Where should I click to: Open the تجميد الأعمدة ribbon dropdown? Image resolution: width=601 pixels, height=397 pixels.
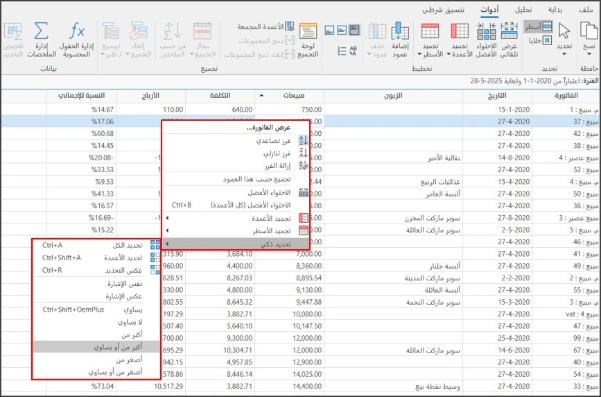[x=459, y=40]
